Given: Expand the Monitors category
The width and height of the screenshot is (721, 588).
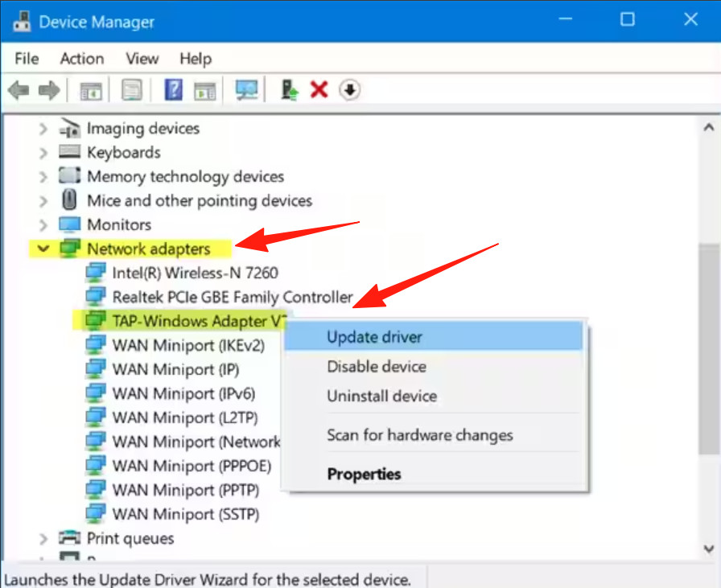Looking at the screenshot, I should coord(43,224).
